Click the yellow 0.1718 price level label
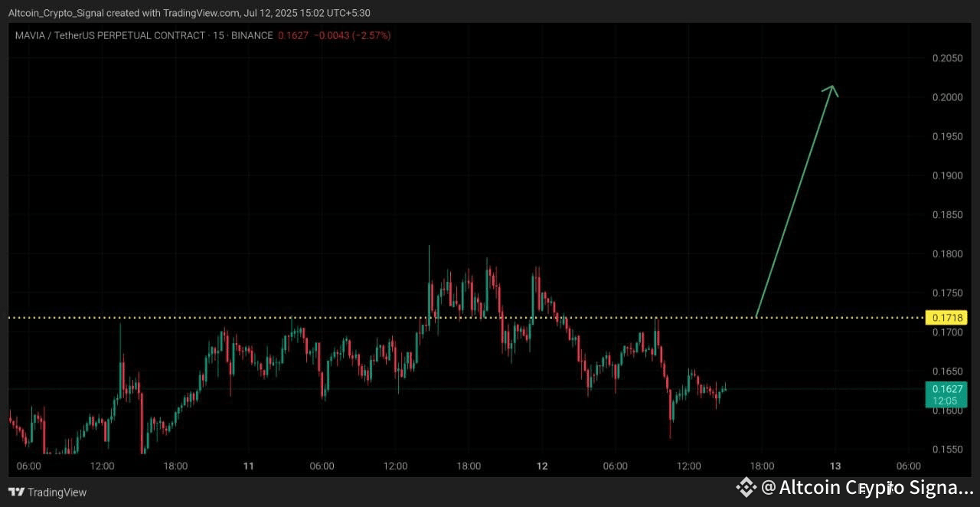Viewport: 980px width, 507px height. (947, 317)
